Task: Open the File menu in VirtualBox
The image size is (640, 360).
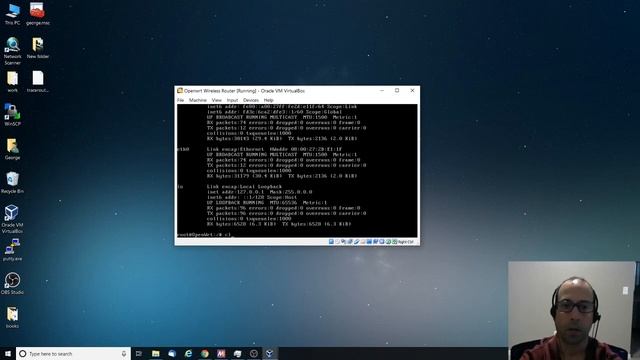Action: (x=180, y=100)
